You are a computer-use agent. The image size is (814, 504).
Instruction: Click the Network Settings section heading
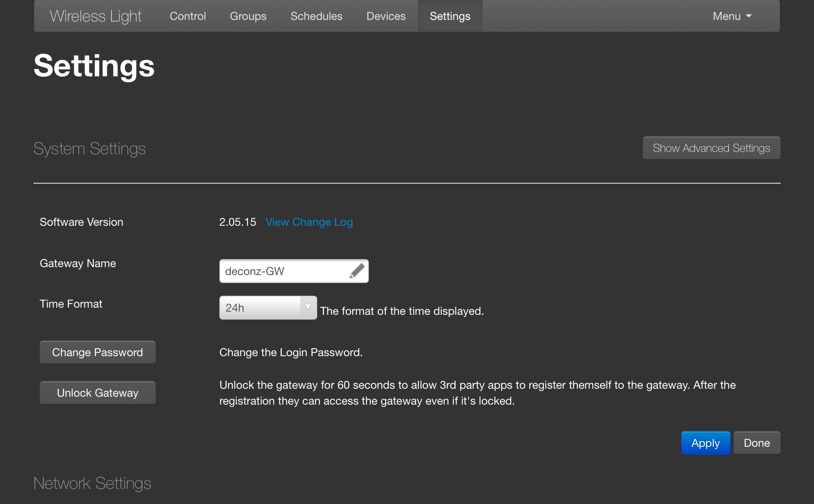tap(92, 483)
